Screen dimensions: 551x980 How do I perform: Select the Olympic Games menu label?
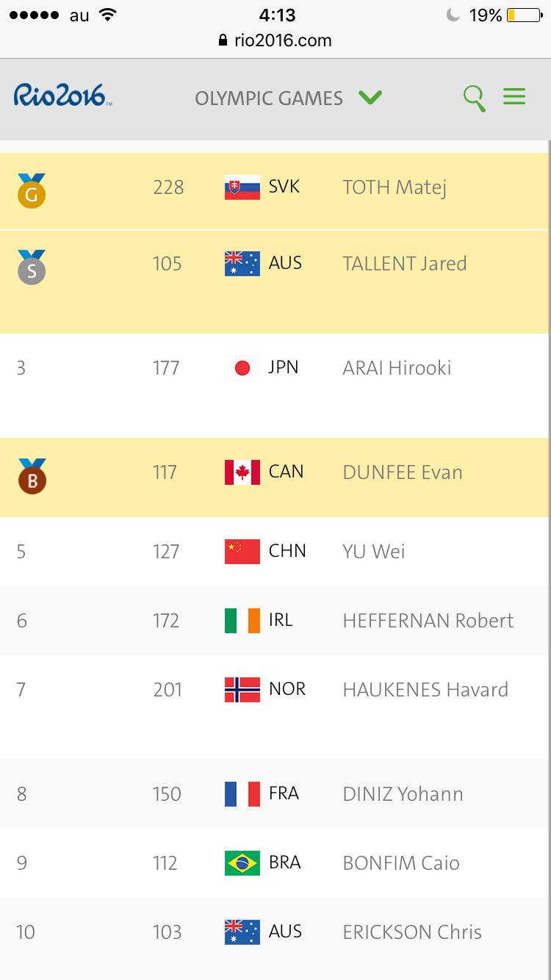tap(269, 98)
